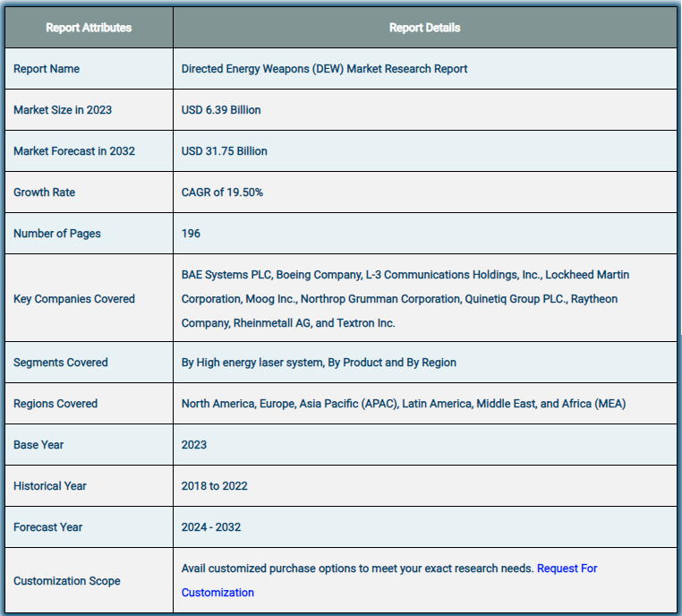
Task: Select the Report Attributes header cell
Action: (x=89, y=28)
